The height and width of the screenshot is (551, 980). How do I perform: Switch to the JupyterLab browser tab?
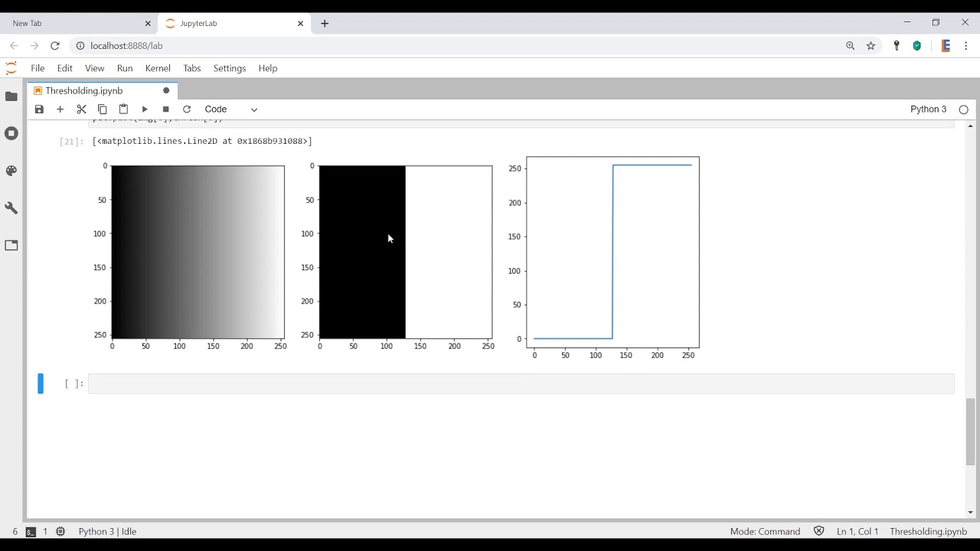(234, 24)
